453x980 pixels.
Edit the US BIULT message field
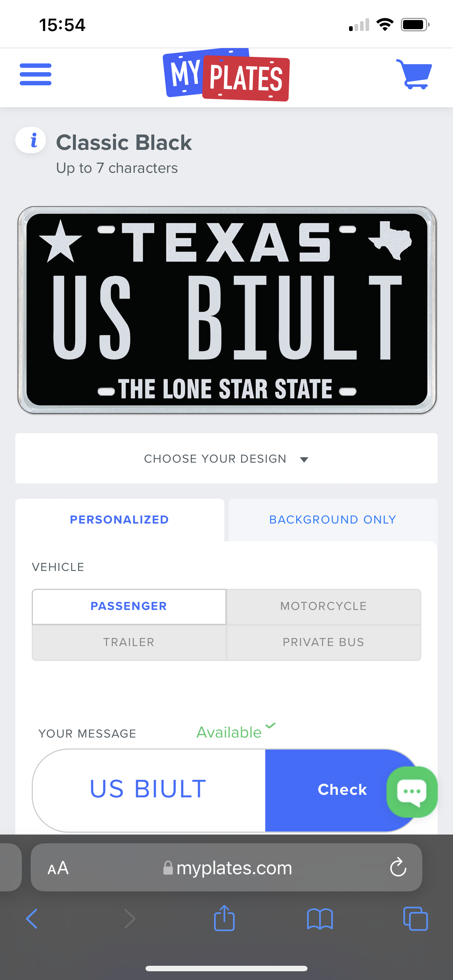[x=148, y=789]
